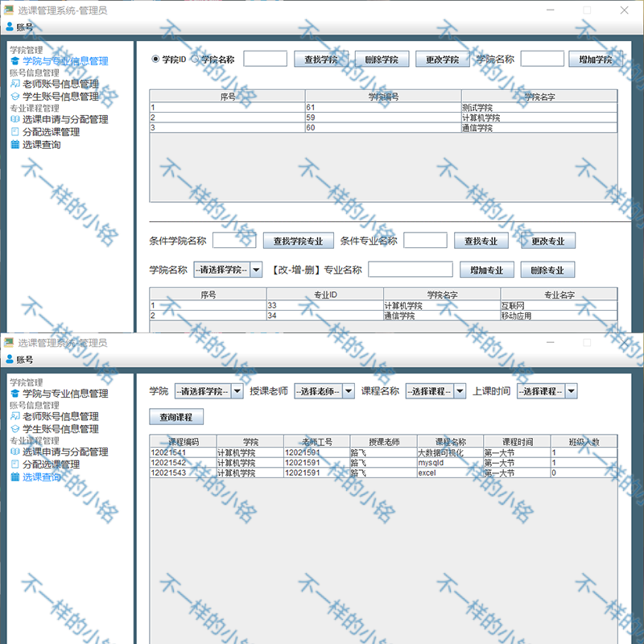Click student account icon in top window sidebar
This screenshot has width=644, height=644.
point(15,97)
